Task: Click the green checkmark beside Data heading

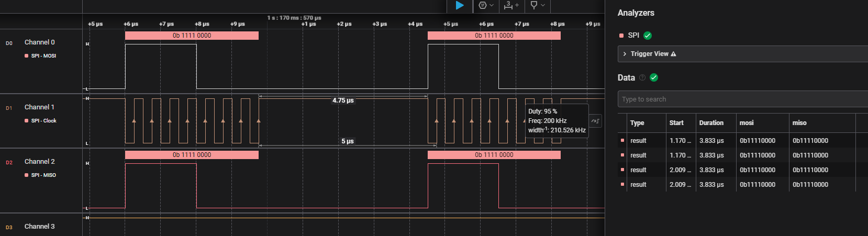Action: (654, 77)
